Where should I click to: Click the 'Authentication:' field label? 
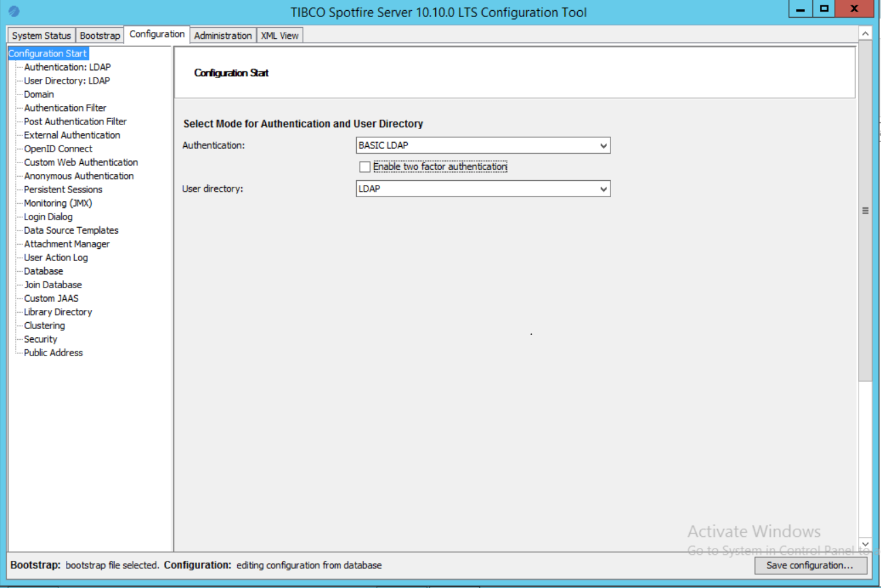(213, 145)
